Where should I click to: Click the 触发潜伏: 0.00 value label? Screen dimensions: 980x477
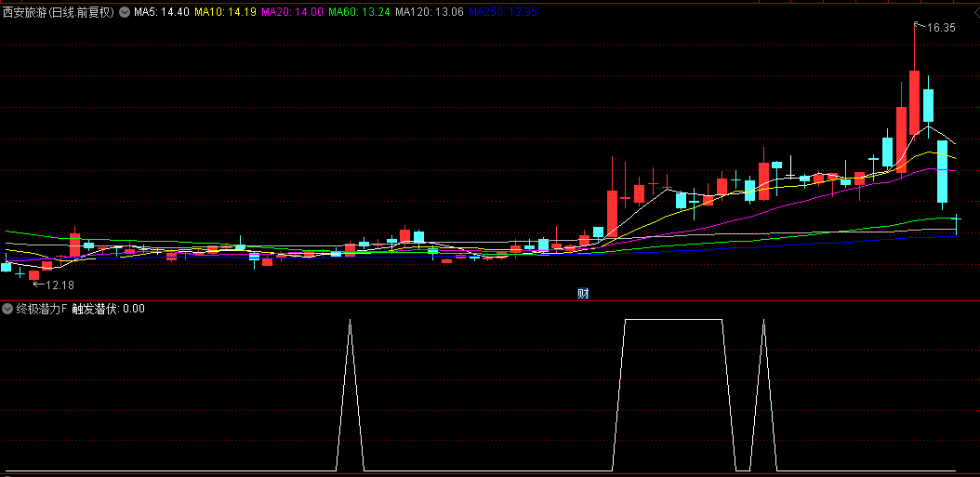coord(108,308)
